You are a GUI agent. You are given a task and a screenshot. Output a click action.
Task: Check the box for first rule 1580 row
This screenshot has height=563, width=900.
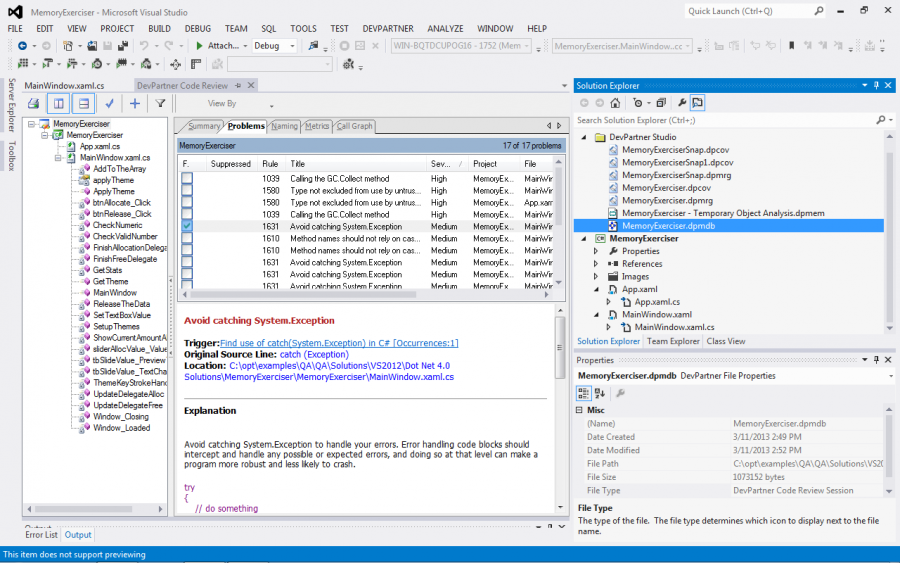point(187,191)
